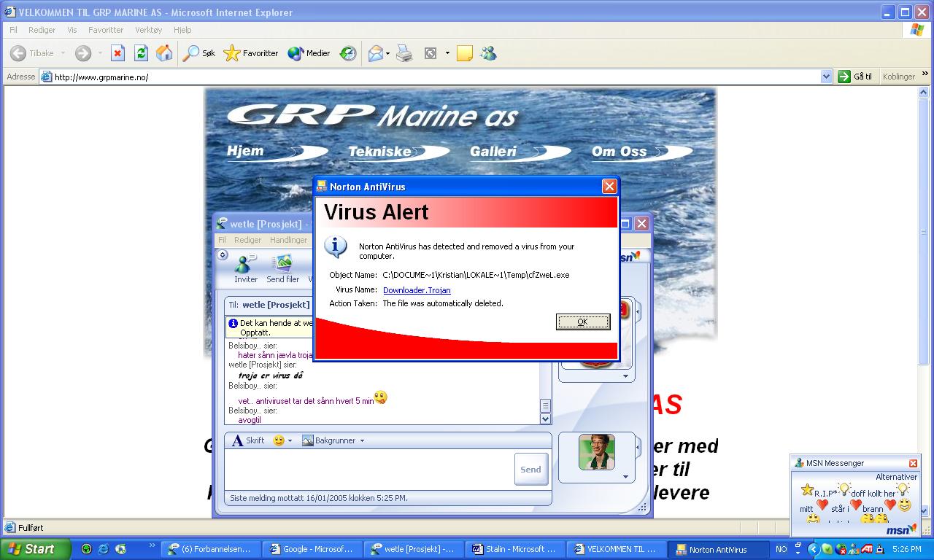
Task: Open dropdown under own display picture
Action: 625,477
